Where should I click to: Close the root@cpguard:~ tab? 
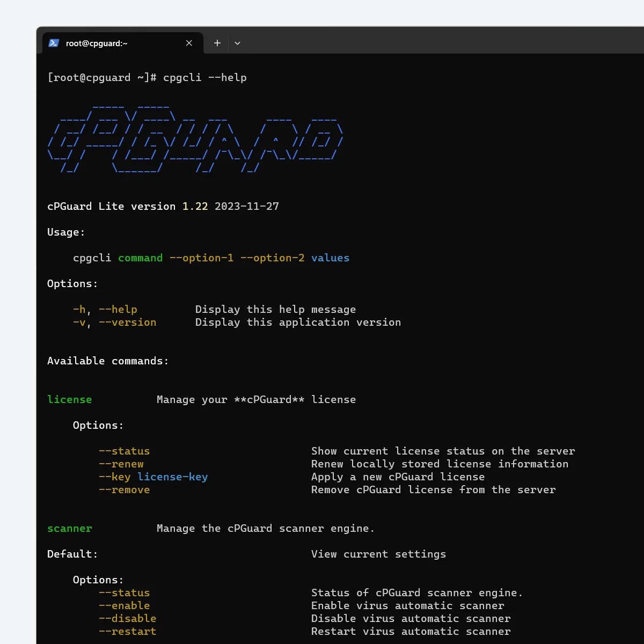189,43
